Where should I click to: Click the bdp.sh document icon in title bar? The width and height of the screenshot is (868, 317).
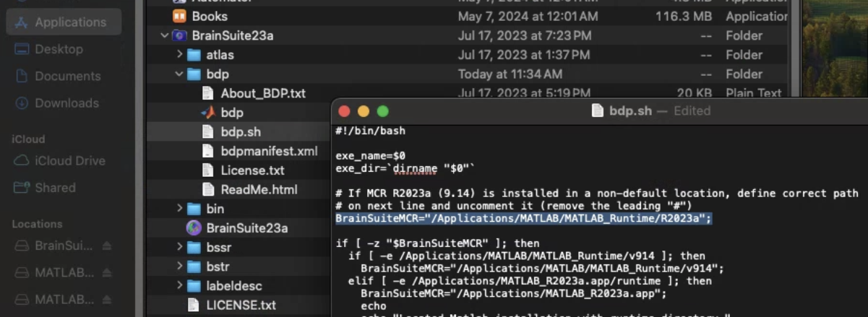pyautogui.click(x=598, y=111)
